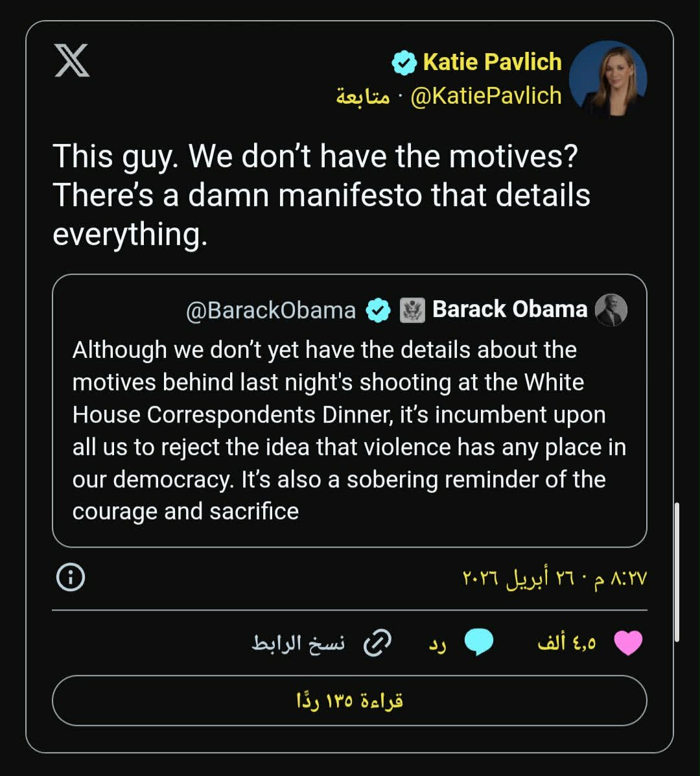Click the vertical scrollbar on the right
Image resolution: width=700 pixels, height=776 pixels.
(x=677, y=570)
